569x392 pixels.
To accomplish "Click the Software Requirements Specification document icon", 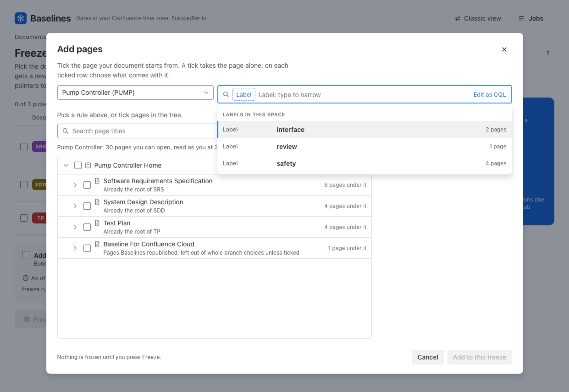I will click(97, 181).
